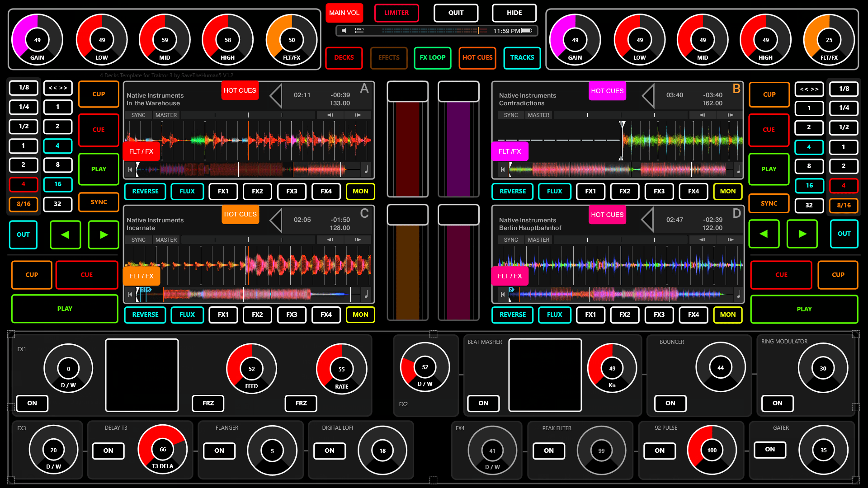868x488 pixels.
Task: Click Deck C skip-to-start icon
Action: 130,295
